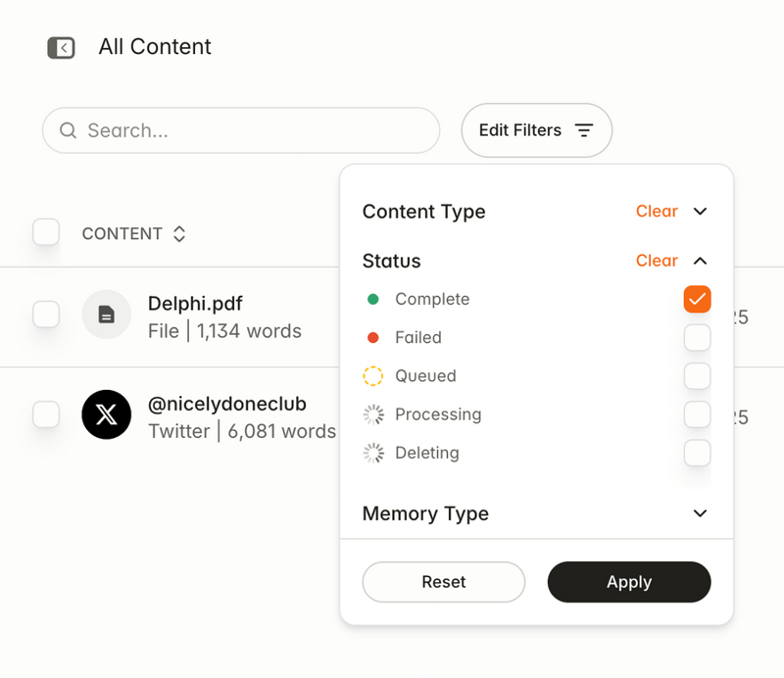This screenshot has width=784, height=678.
Task: Enable the Failed status filter
Action: [697, 337]
